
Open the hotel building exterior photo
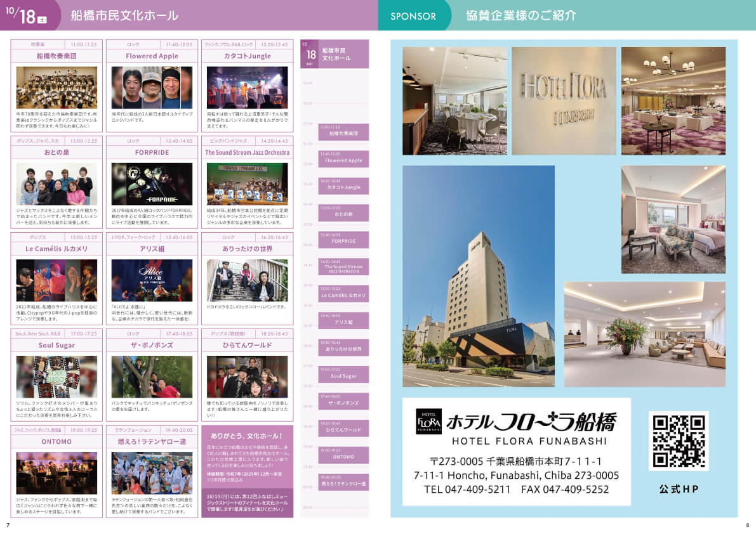click(479, 276)
